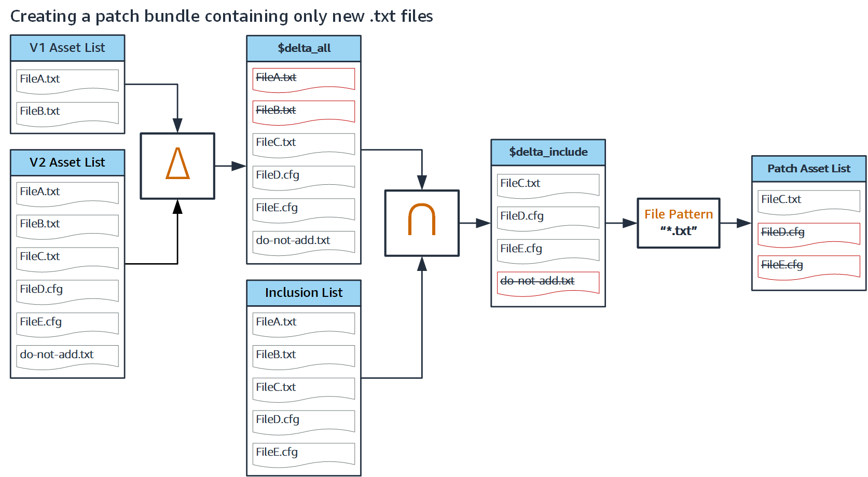Image resolution: width=868 pixels, height=477 pixels.
Task: Switch to the Inclusion List section
Action: 304,293
